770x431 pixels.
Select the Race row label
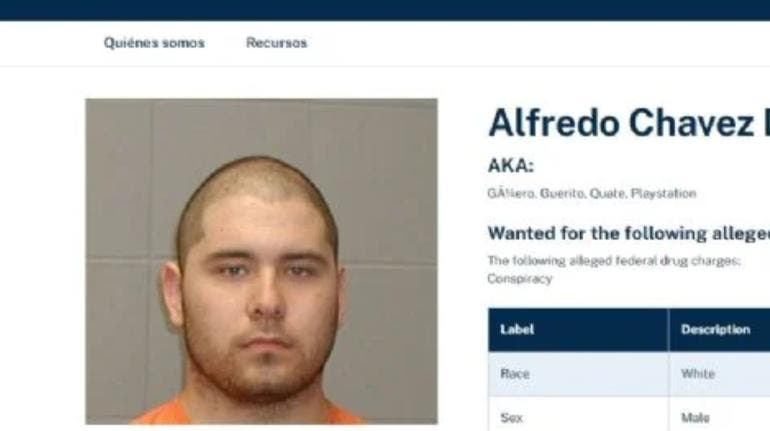coord(515,374)
